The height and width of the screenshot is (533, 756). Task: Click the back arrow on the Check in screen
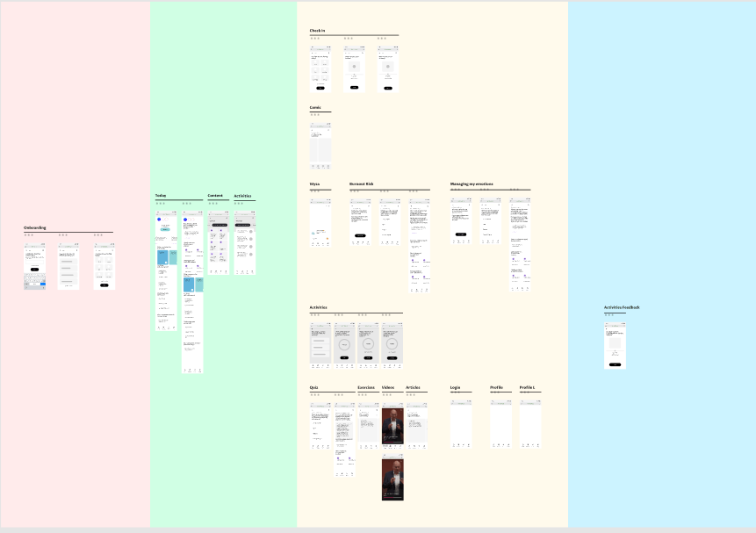(313, 53)
